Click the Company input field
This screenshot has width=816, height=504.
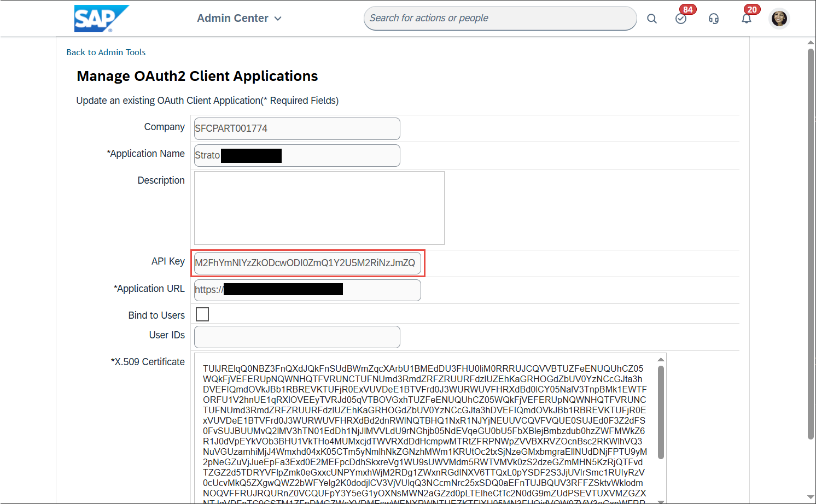[297, 128]
